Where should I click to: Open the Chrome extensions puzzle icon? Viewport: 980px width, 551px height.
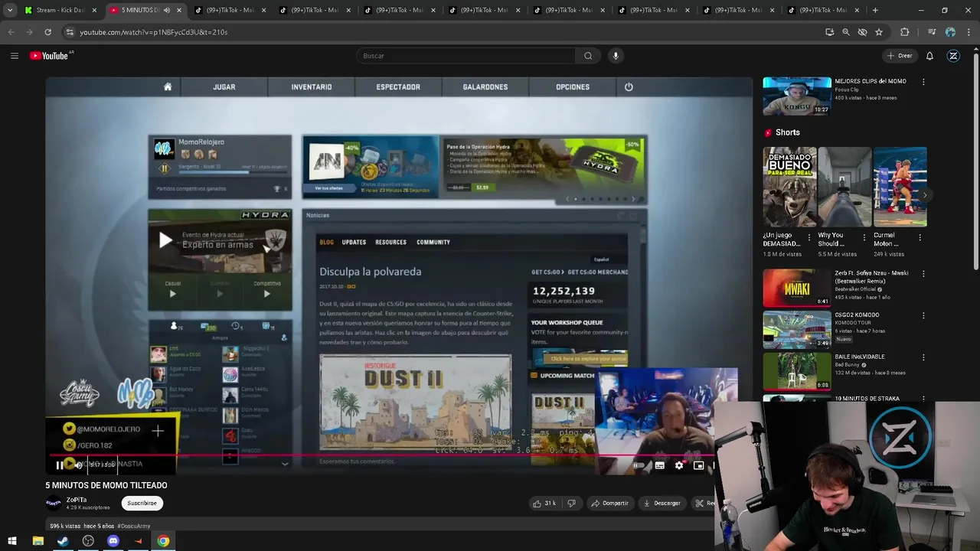tap(904, 32)
